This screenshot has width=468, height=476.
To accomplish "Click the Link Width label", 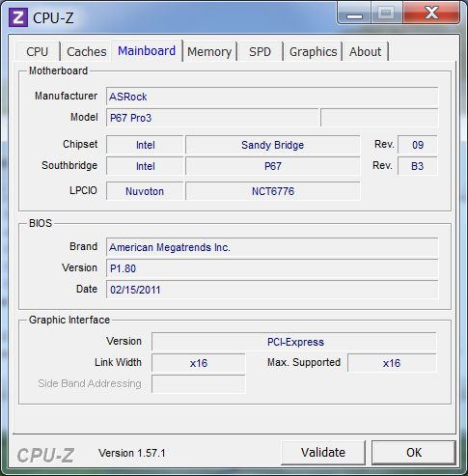I will [x=118, y=362].
